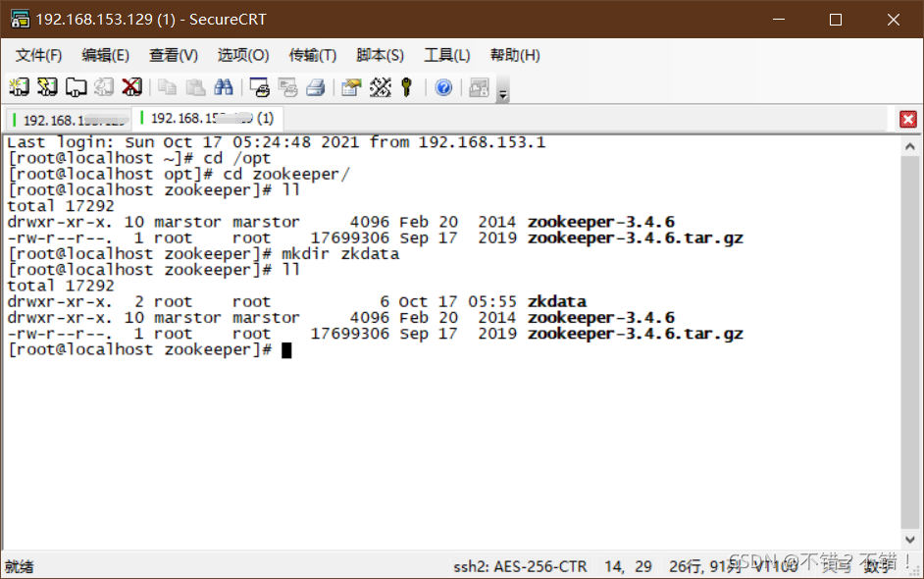Click the SecureCRT icon in the title bar
Screen dimensions: 924x579
pyautogui.click(x=20, y=19)
